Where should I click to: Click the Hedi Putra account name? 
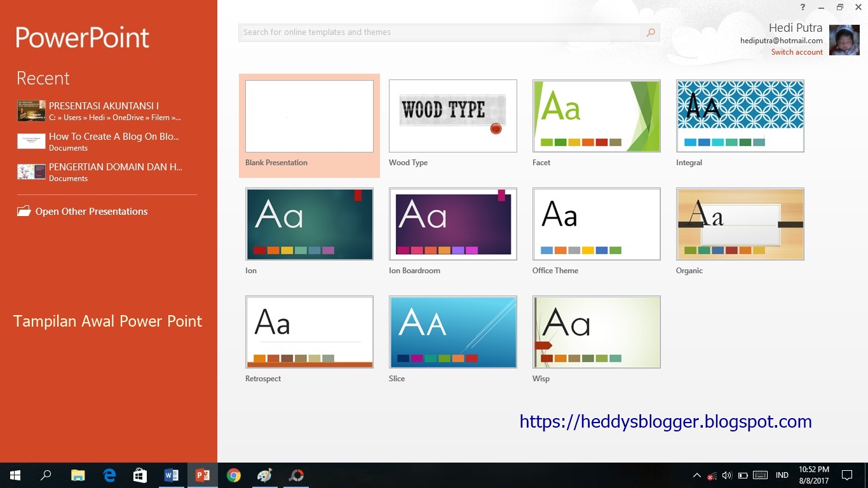pos(796,28)
